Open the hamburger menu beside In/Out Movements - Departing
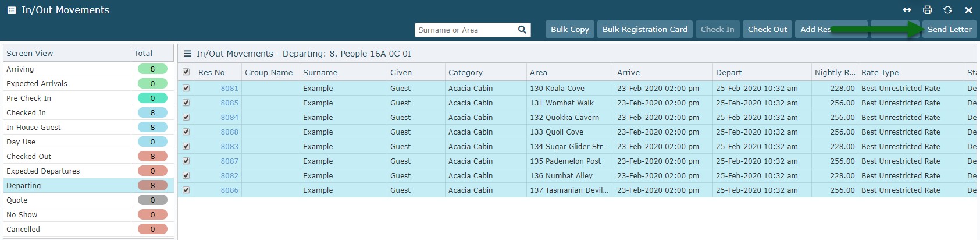980x240 pixels. point(187,54)
